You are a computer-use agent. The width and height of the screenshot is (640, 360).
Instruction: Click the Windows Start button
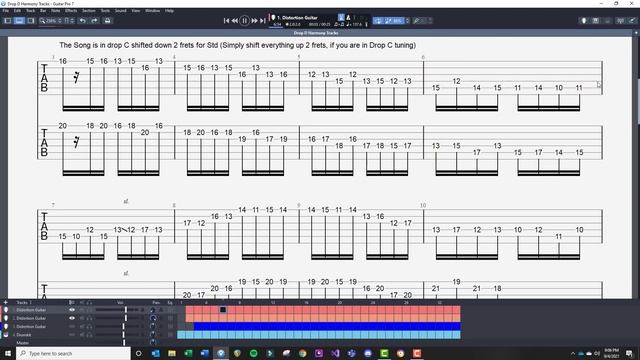coord(8,353)
